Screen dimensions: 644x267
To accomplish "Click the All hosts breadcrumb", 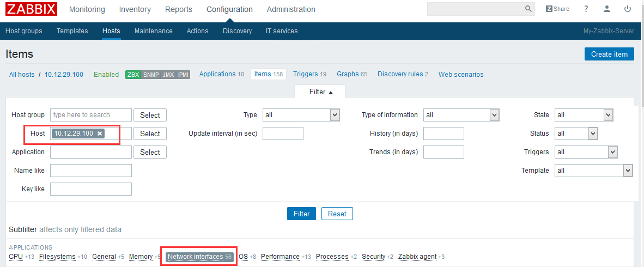I will [x=22, y=74].
